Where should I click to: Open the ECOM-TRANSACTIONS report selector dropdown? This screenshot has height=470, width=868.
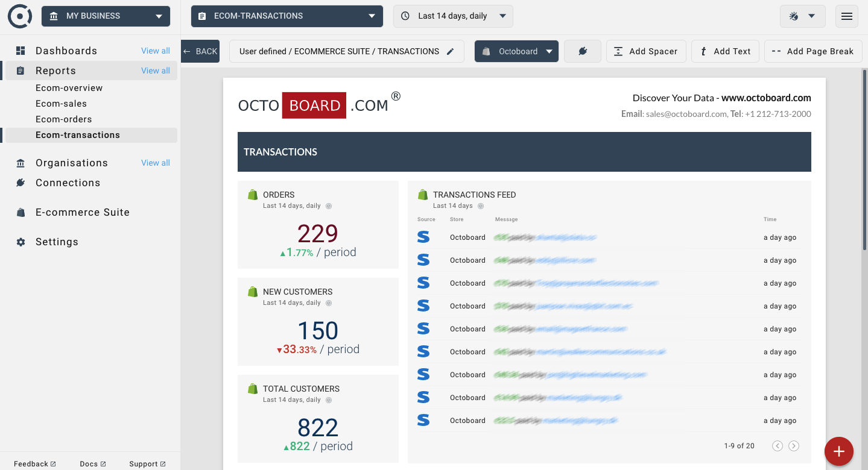click(287, 16)
